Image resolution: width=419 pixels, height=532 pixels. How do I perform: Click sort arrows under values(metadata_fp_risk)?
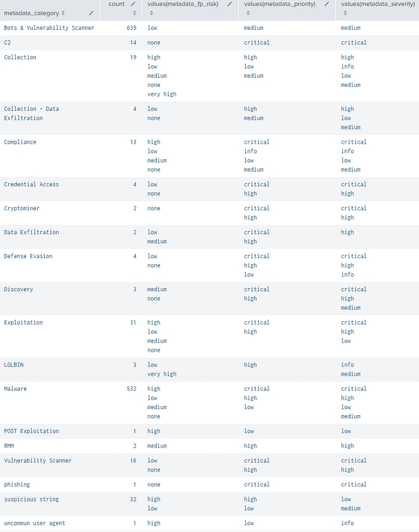[151, 13]
